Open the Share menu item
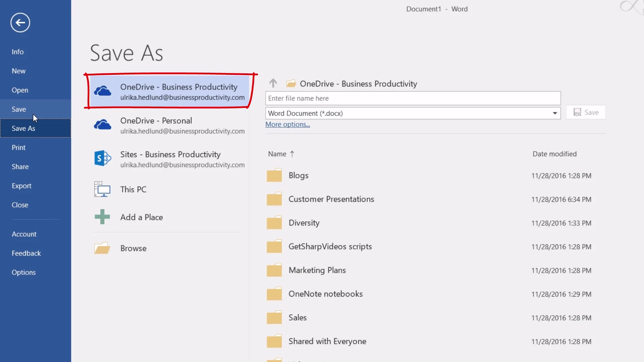 pyautogui.click(x=36, y=167)
